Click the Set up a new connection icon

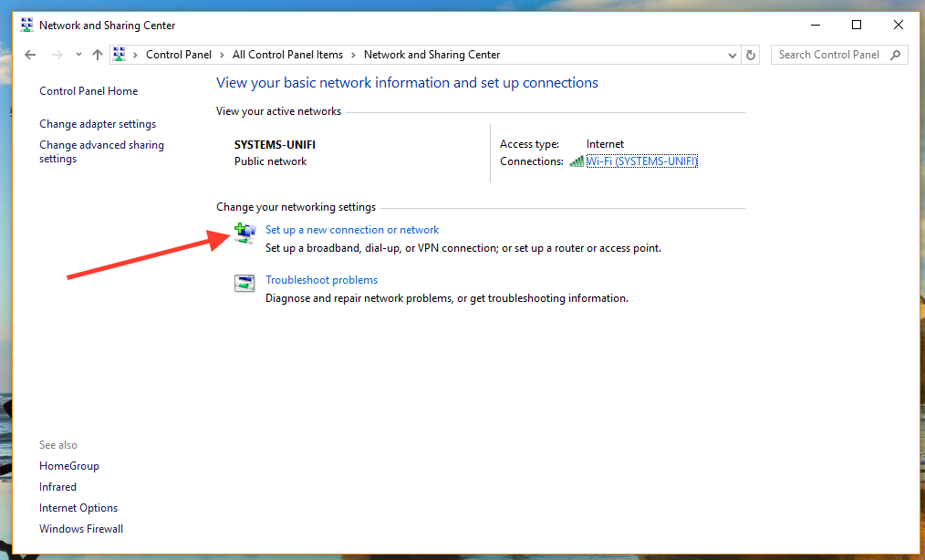[244, 234]
